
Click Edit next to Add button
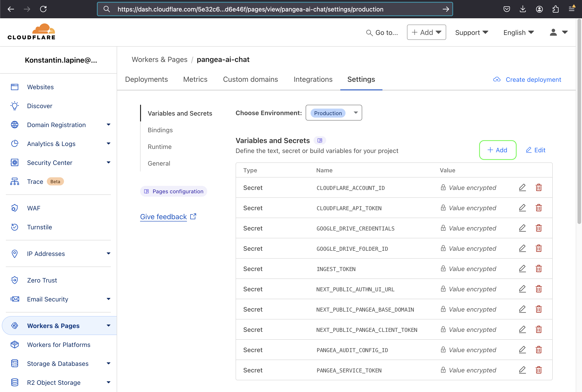click(536, 150)
